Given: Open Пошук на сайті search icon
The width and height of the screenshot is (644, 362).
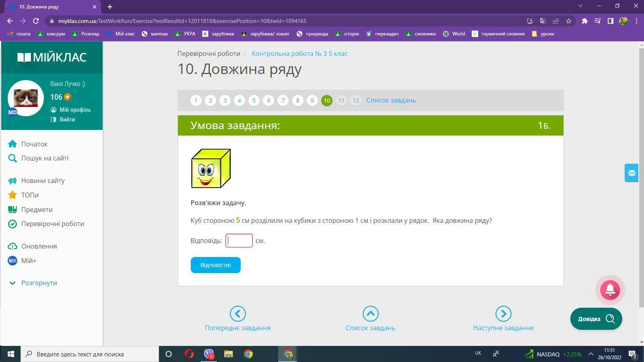Looking at the screenshot, I should tap(12, 158).
